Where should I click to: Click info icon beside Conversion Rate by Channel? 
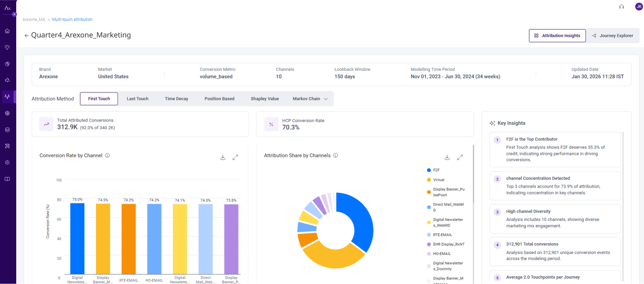click(107, 155)
